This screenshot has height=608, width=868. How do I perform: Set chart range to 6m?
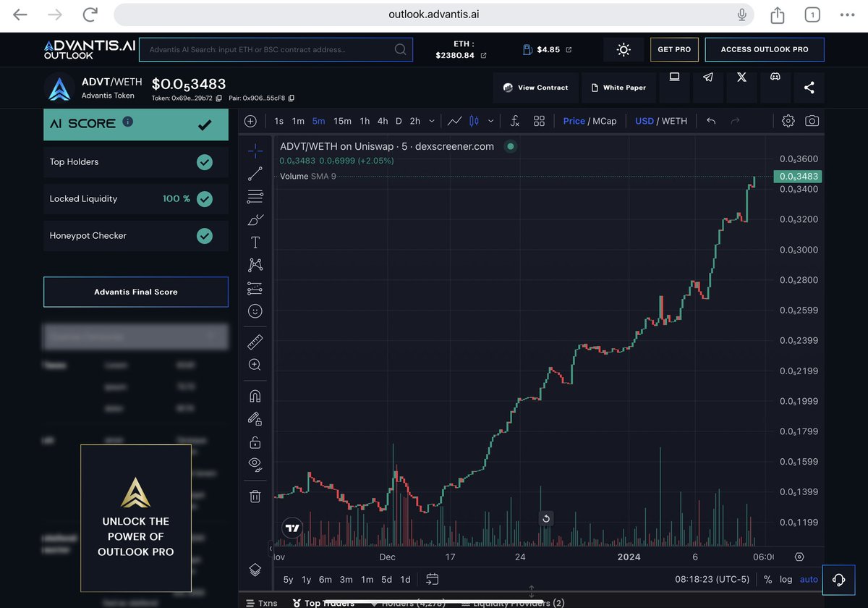coord(325,579)
